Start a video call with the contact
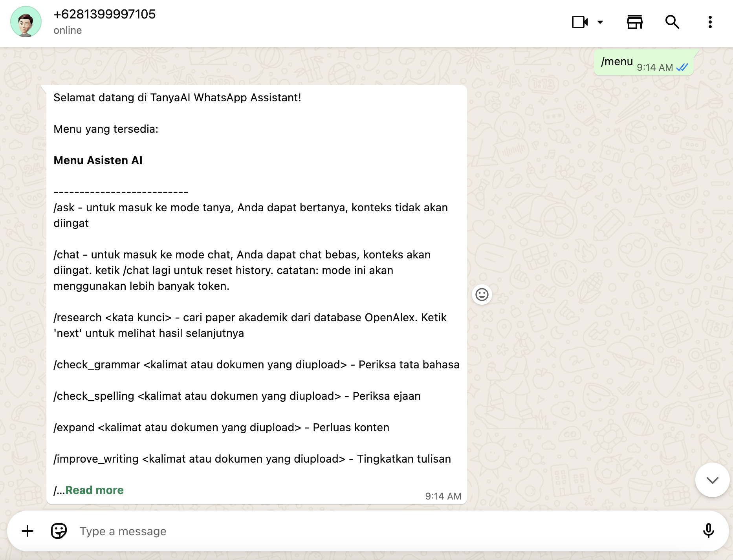The image size is (733, 560). point(580,22)
